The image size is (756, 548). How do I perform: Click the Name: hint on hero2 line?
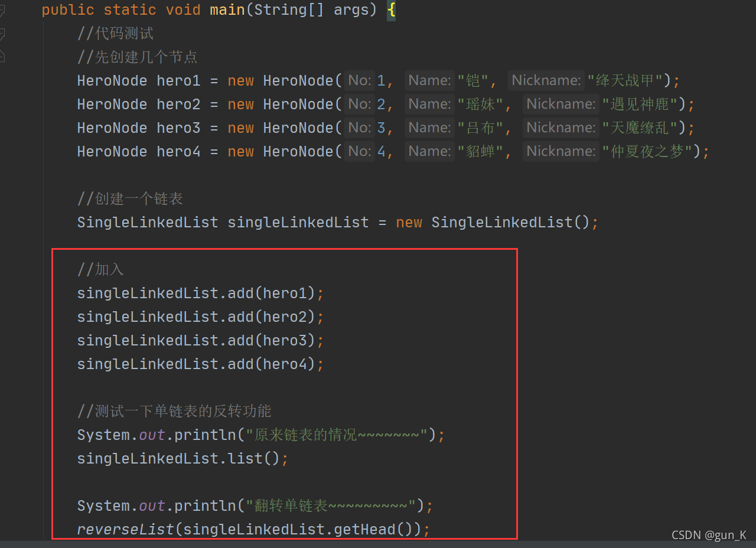429,104
